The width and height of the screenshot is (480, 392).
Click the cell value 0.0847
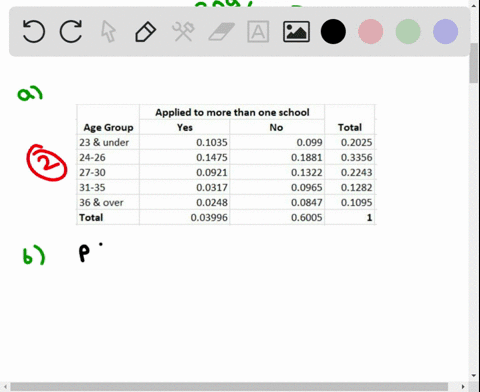tap(307, 202)
